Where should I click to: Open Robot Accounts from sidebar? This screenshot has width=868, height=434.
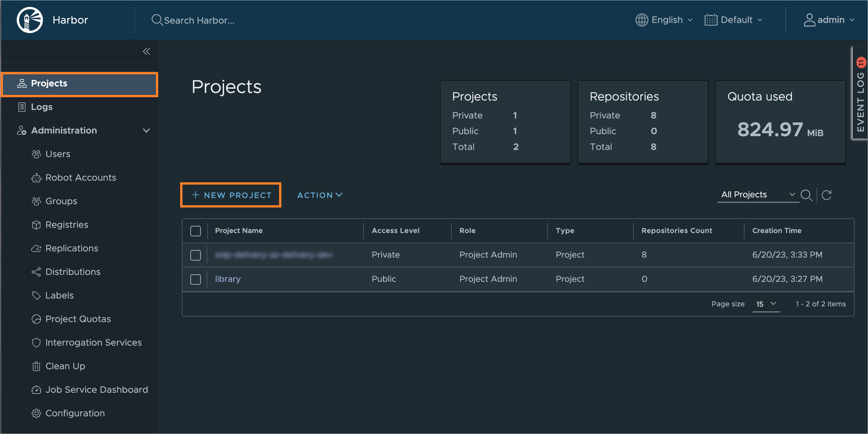pos(81,177)
